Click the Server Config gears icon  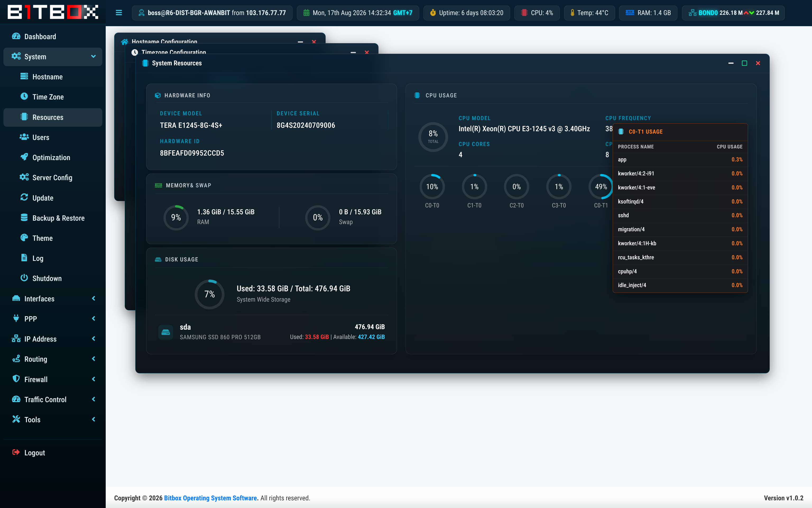(x=24, y=177)
